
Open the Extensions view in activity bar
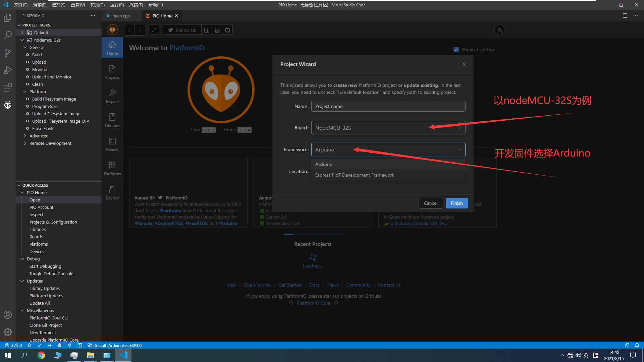pos(8,88)
